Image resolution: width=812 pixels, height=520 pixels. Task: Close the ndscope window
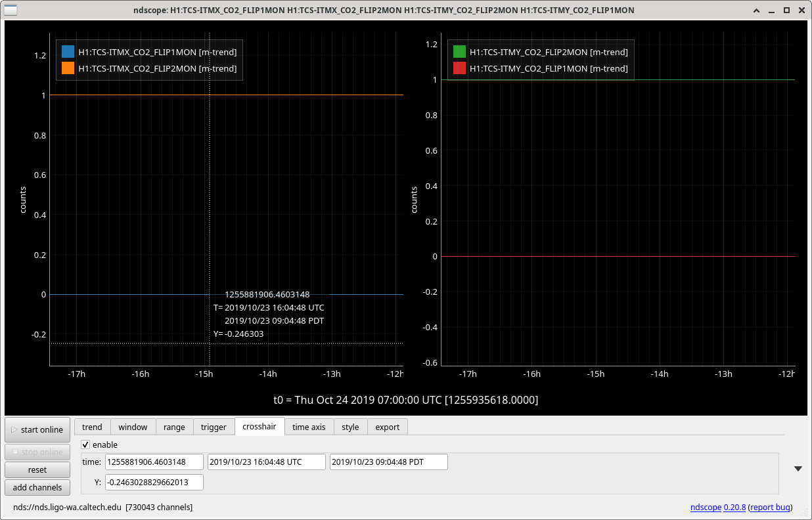tap(801, 10)
